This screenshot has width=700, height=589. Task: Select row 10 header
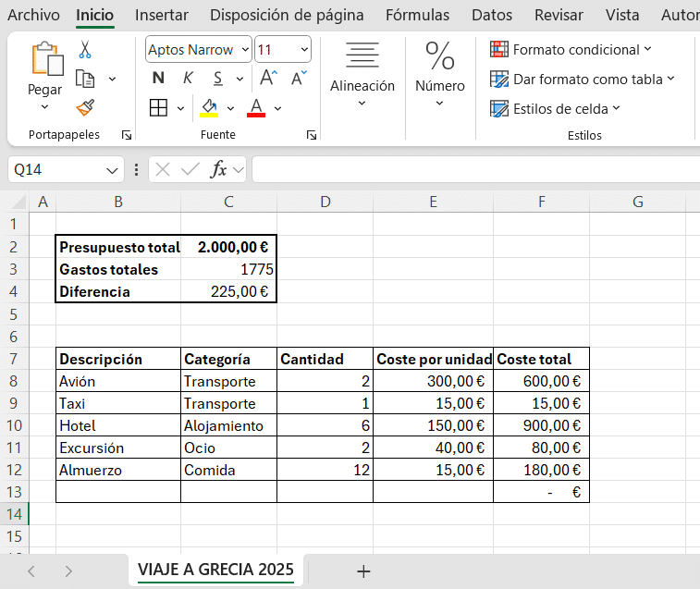tap(14, 425)
